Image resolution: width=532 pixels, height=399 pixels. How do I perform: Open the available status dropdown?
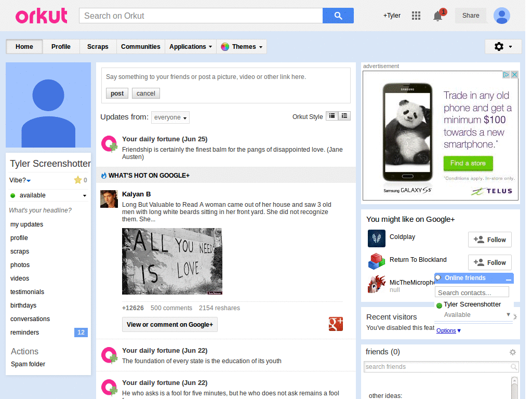click(x=85, y=195)
